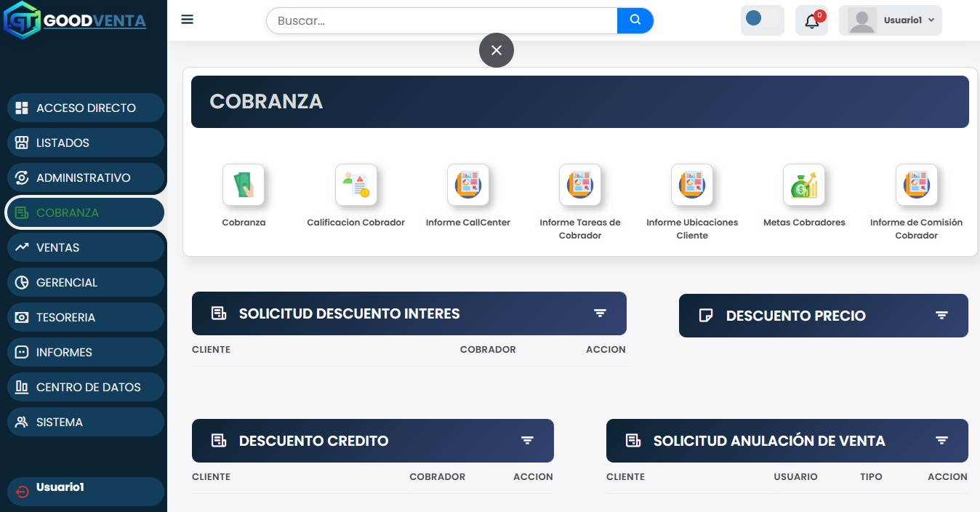Open the Informe Tareas de Cobrador icon
Image resolution: width=980 pixels, height=512 pixels.
pyautogui.click(x=580, y=185)
